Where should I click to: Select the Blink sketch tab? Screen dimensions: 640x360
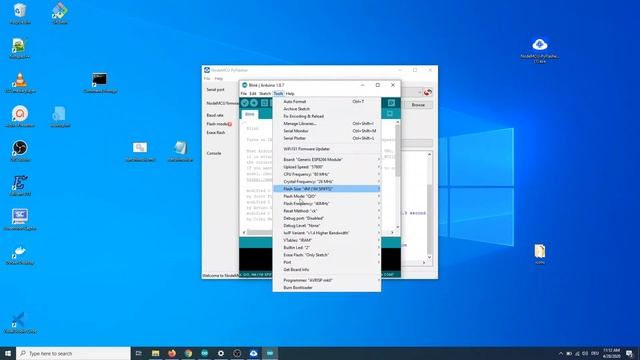[x=249, y=114]
